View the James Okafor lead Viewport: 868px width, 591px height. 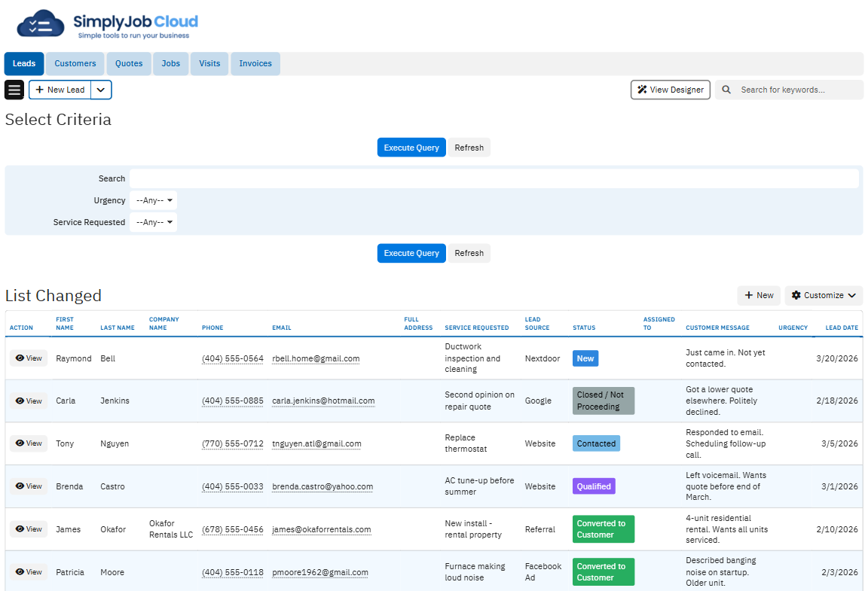click(x=29, y=529)
